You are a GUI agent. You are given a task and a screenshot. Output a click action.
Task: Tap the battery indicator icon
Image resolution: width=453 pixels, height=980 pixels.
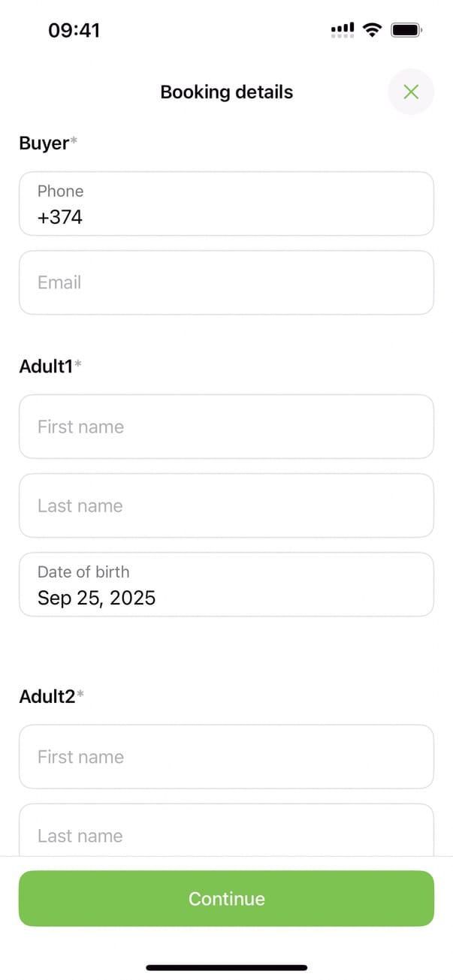(407, 30)
